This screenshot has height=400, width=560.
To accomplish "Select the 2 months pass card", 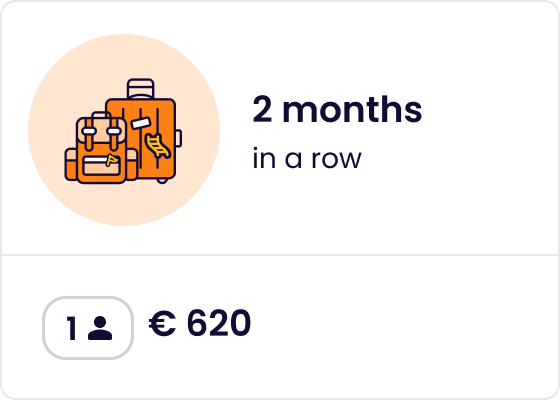I will (280, 200).
